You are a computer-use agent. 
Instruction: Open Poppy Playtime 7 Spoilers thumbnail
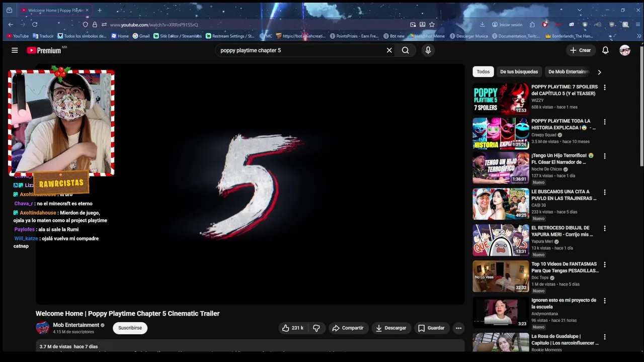pyautogui.click(x=501, y=99)
